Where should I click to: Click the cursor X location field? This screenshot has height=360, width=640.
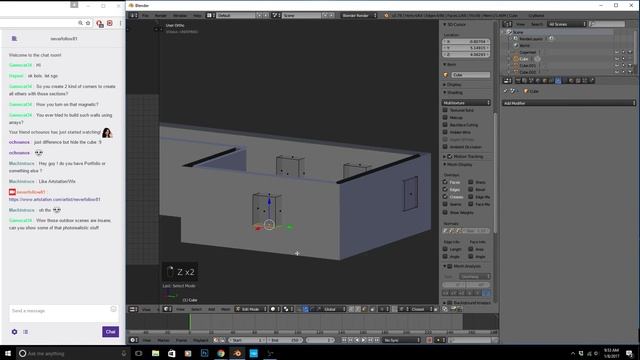(466, 42)
